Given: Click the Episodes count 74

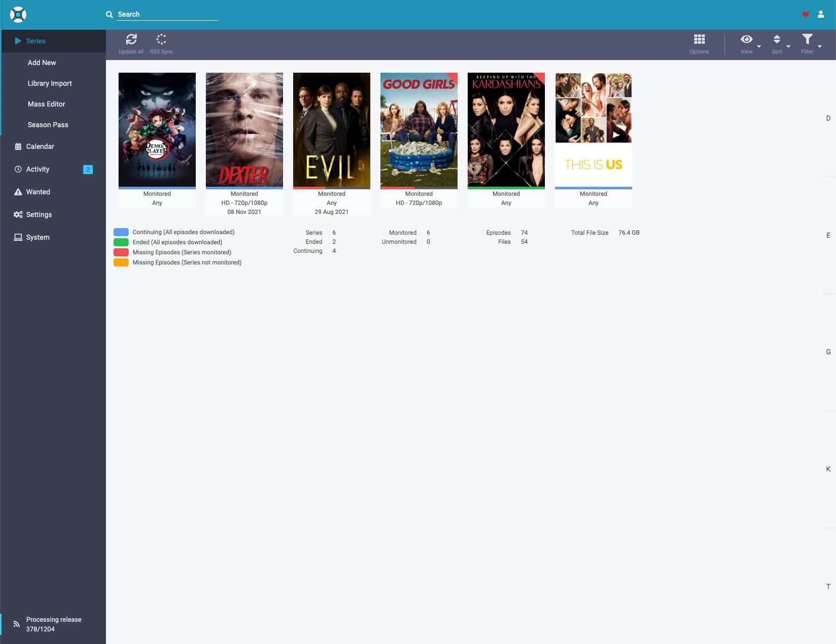Looking at the screenshot, I should pos(524,233).
